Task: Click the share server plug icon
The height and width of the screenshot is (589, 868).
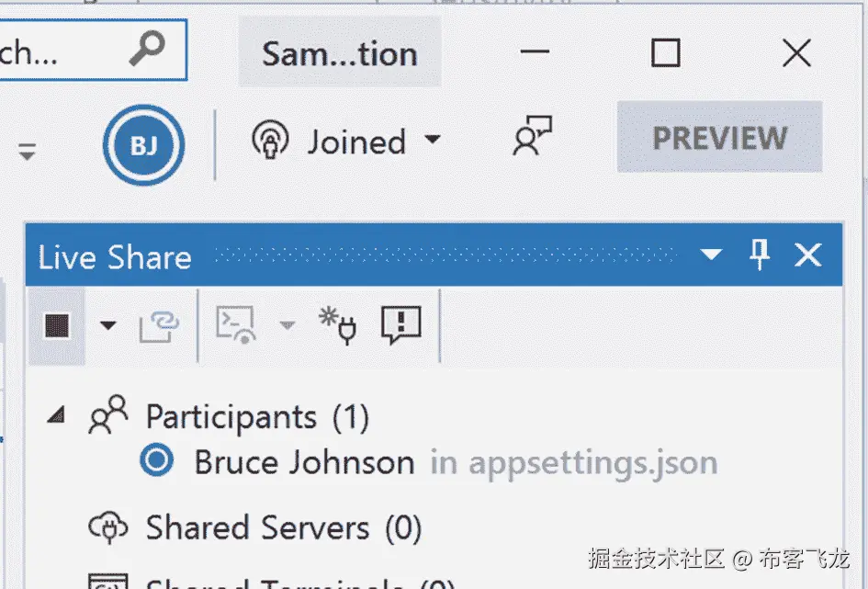Action: [338, 325]
